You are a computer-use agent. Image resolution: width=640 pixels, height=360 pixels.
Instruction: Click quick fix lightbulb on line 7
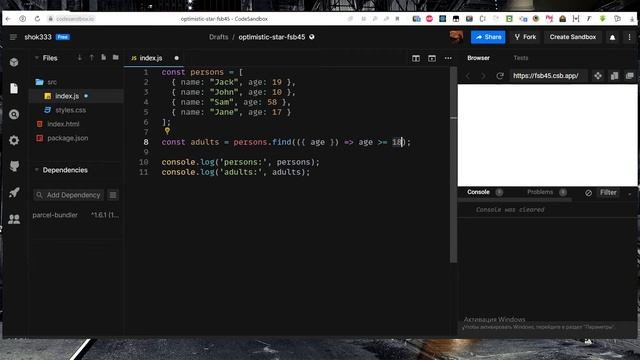[167, 131]
